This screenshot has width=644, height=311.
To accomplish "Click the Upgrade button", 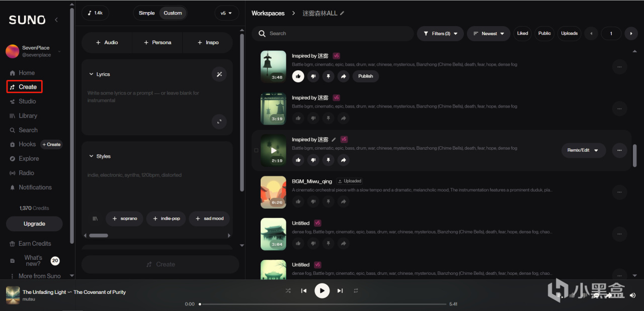I will [x=34, y=224].
